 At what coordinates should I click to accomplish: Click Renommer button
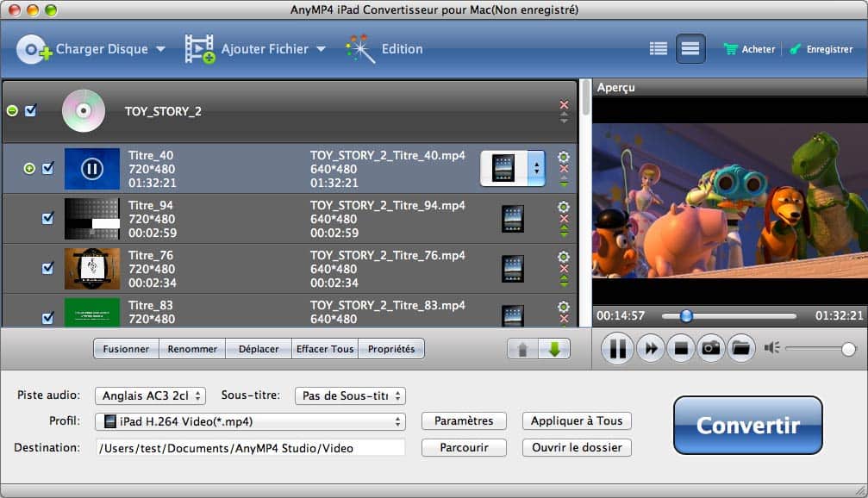tap(192, 349)
